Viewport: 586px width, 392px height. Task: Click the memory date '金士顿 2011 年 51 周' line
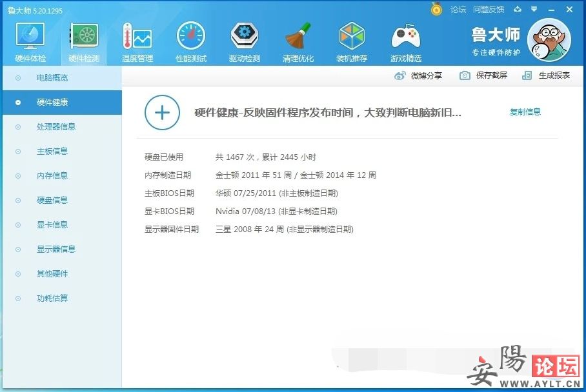point(296,175)
